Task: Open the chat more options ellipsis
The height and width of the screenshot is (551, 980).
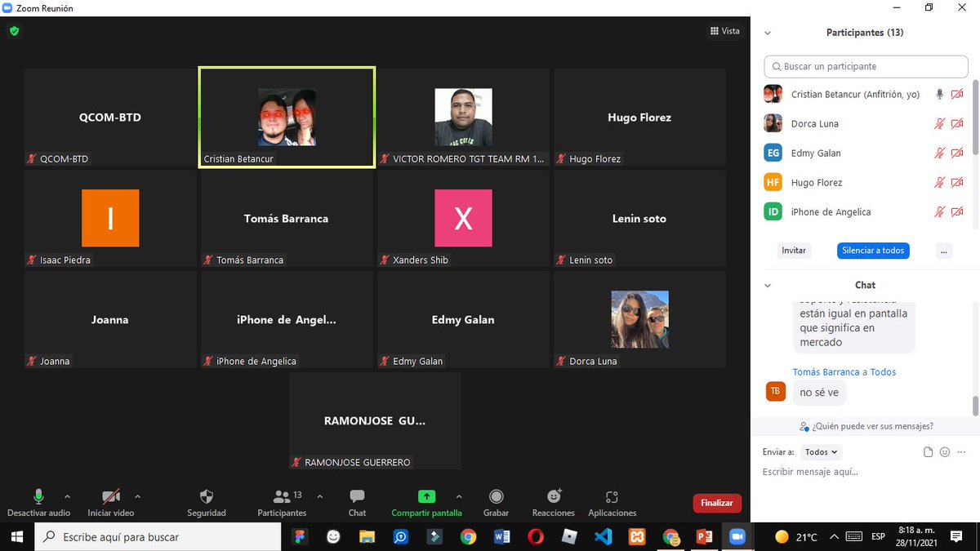Action: (963, 451)
